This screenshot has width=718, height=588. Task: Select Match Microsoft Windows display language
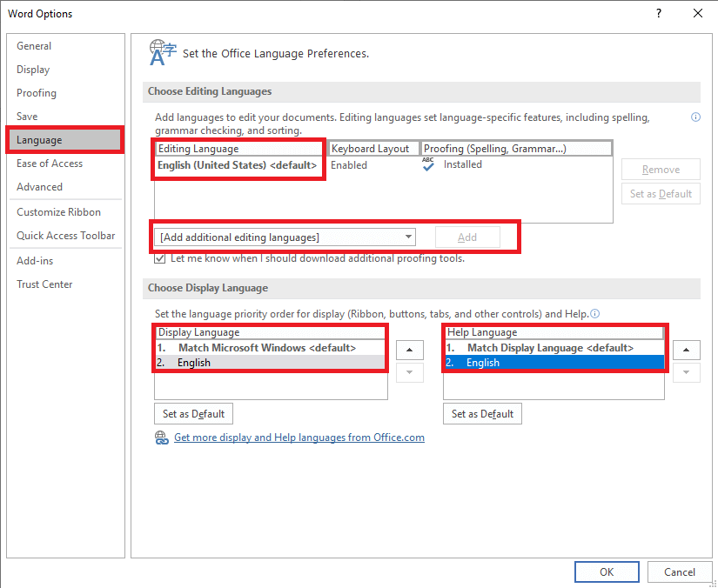pyautogui.click(x=271, y=348)
